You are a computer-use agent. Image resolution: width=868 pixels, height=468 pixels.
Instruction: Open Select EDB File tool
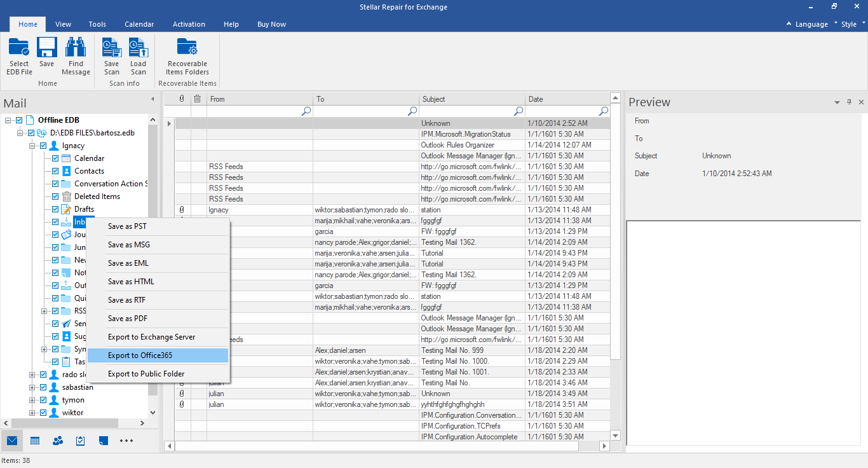19,57
